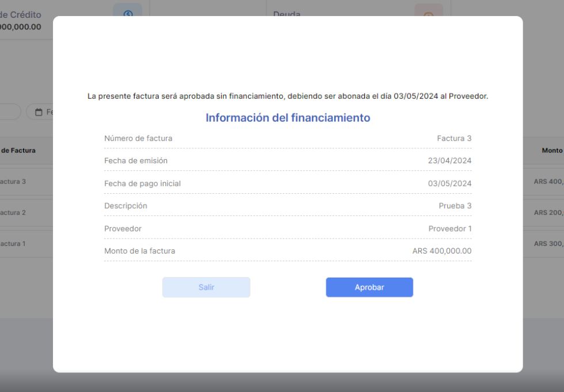Image resolution: width=564 pixels, height=392 pixels.
Task: Click the Deuda card label
Action: pos(287,14)
